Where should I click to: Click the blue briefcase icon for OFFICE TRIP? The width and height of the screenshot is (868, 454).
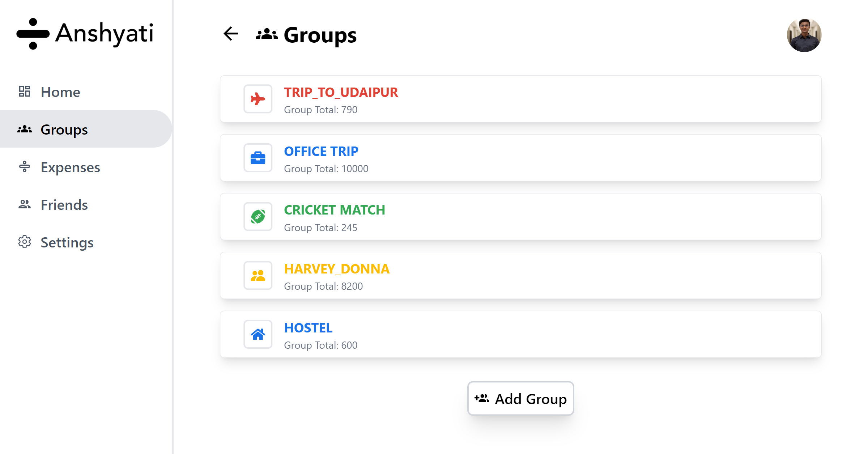258,158
